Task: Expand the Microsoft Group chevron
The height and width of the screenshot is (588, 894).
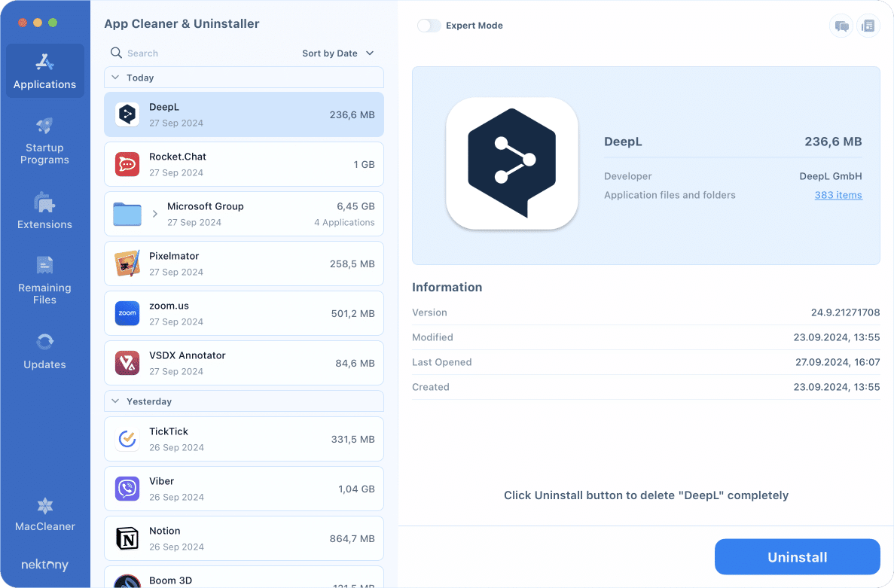Action: tap(154, 215)
